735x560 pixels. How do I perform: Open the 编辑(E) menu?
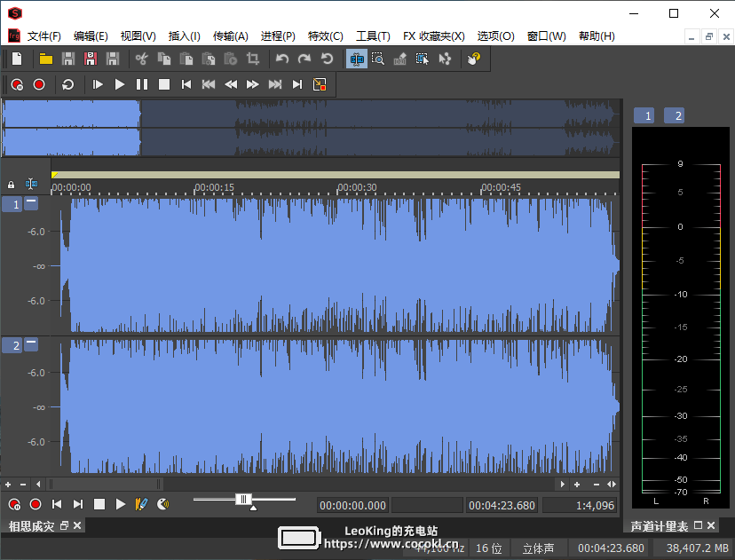(x=91, y=36)
